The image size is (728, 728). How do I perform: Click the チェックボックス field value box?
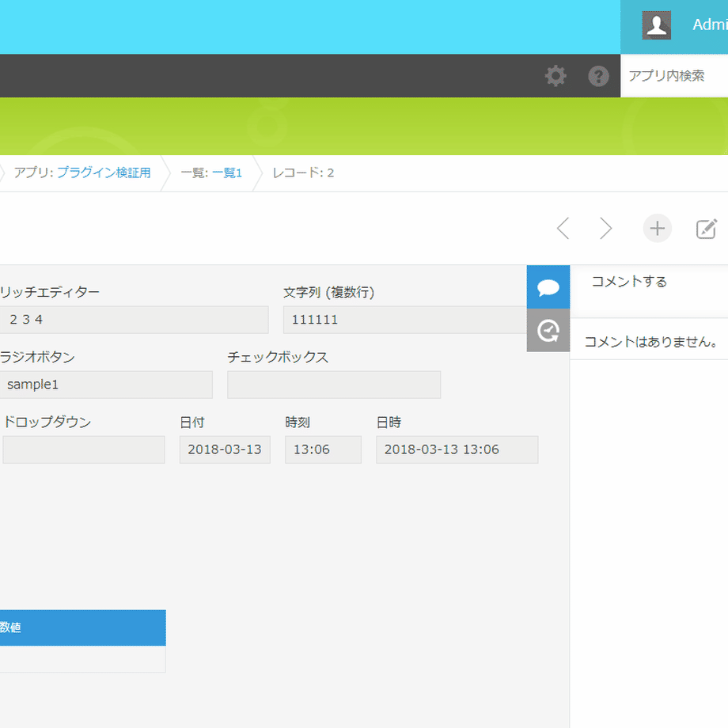334,385
